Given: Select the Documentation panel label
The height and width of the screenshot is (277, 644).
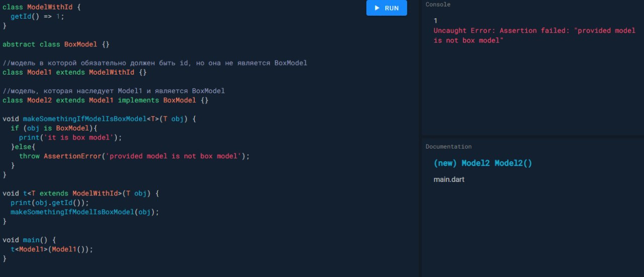Looking at the screenshot, I should click(449, 147).
